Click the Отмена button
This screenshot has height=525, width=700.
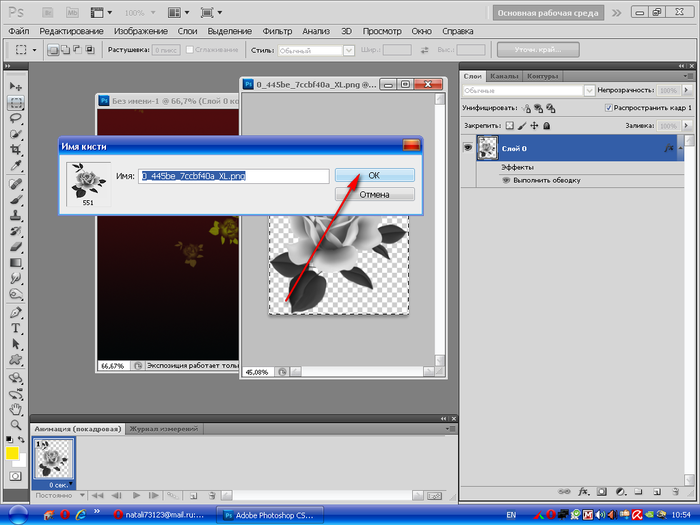tap(374, 194)
